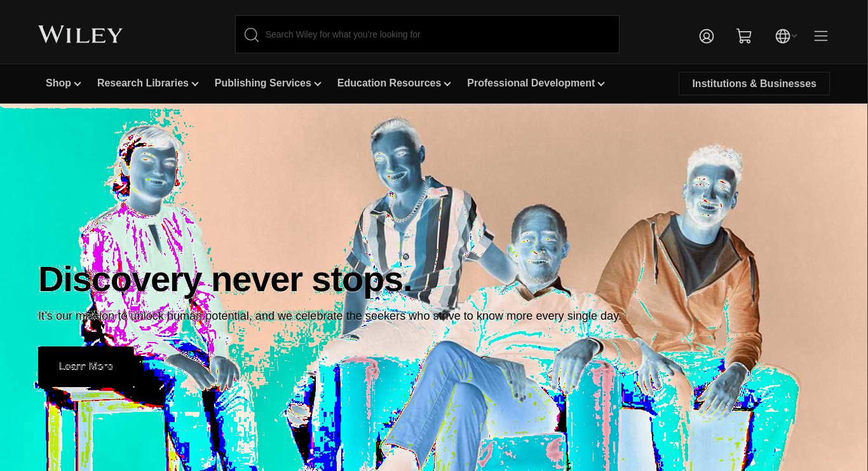The image size is (868, 471).
Task: Click the Learn More button
Action: (x=86, y=366)
